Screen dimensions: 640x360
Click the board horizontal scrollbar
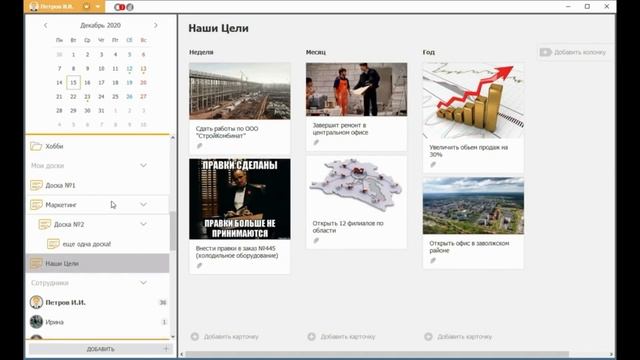pyautogui.click(x=377, y=354)
